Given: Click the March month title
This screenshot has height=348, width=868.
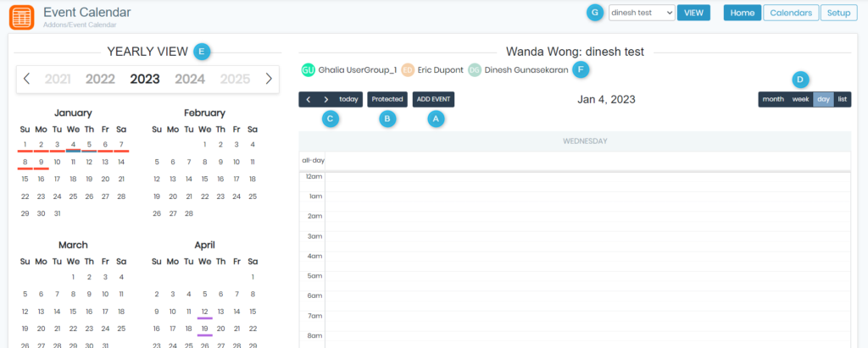Looking at the screenshot, I should 73,245.
